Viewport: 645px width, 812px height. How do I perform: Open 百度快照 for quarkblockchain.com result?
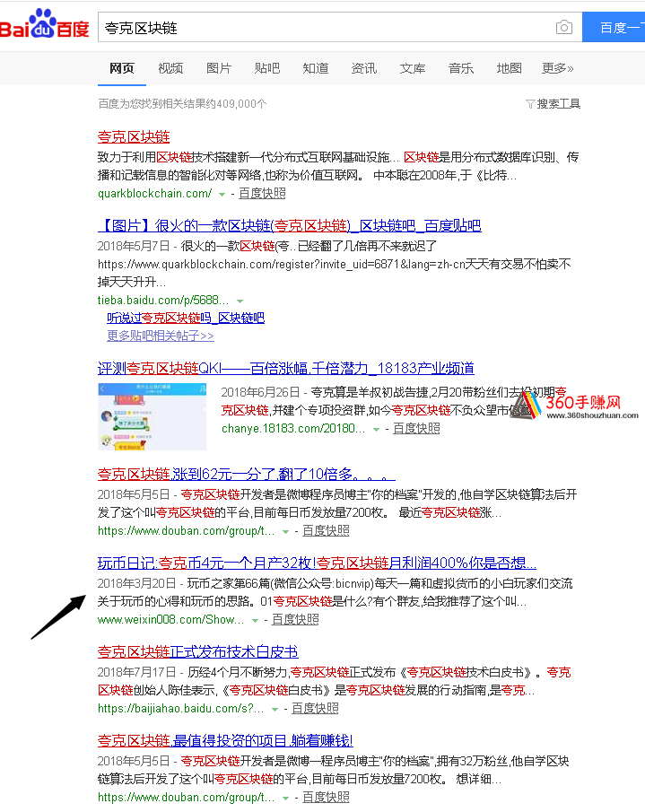[x=262, y=193]
